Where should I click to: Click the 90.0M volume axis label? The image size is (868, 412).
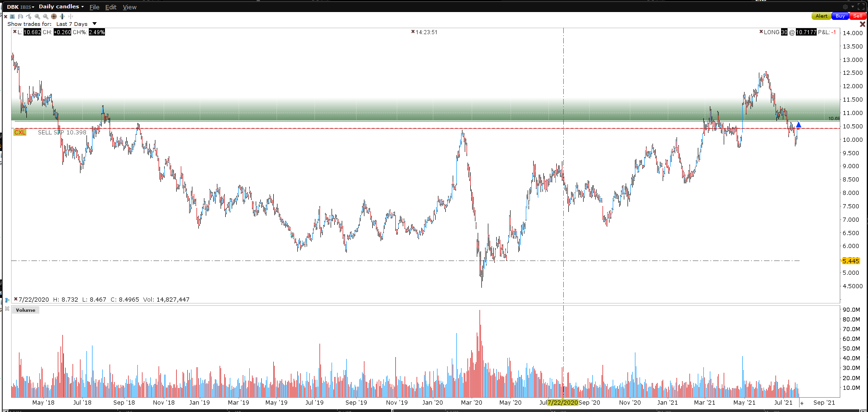coord(851,310)
